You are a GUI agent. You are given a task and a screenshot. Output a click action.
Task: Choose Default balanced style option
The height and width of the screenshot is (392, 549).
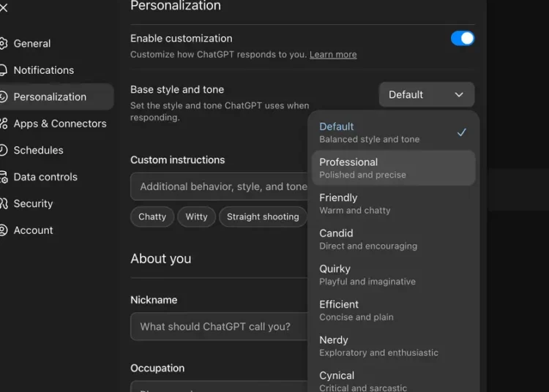(x=393, y=132)
